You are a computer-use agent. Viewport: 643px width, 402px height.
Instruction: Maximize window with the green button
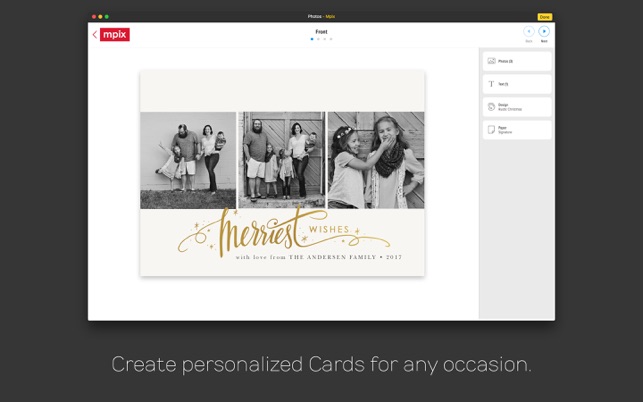coord(107,17)
